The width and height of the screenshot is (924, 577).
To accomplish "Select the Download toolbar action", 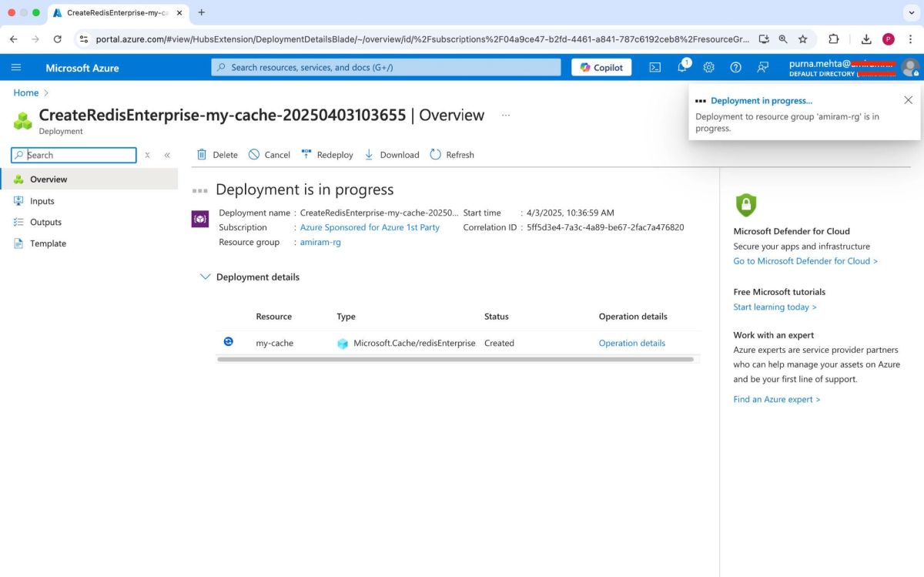I will [391, 154].
